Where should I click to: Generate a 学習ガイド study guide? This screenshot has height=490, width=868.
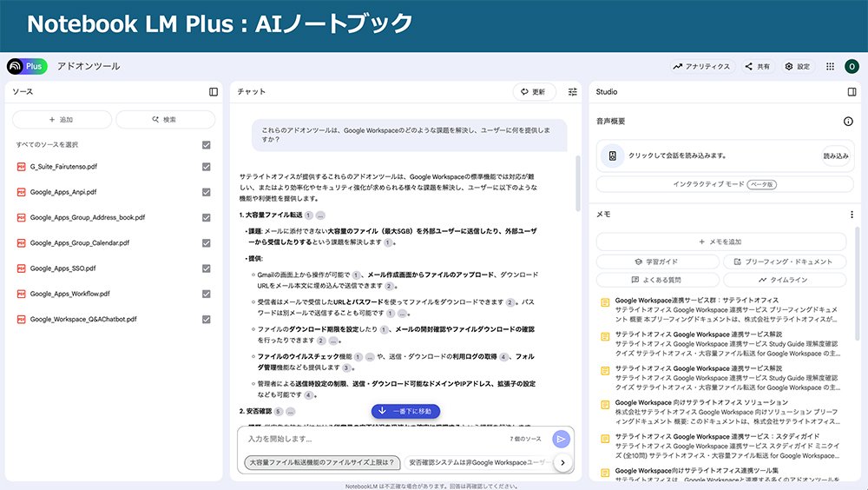(658, 262)
